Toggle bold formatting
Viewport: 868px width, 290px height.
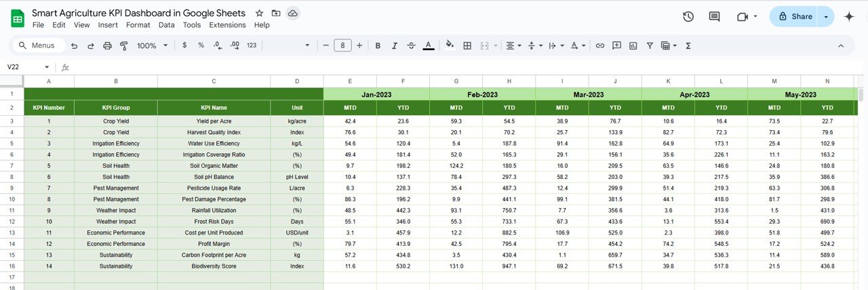(377, 45)
